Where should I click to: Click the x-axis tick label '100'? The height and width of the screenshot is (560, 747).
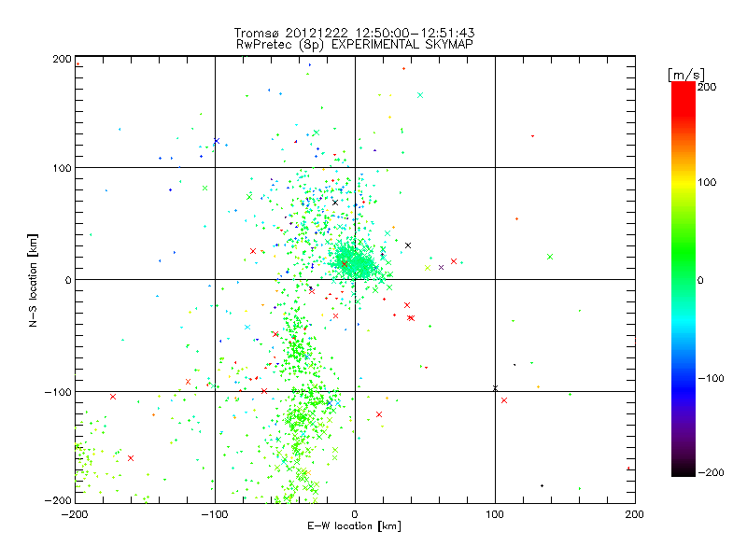(x=495, y=514)
